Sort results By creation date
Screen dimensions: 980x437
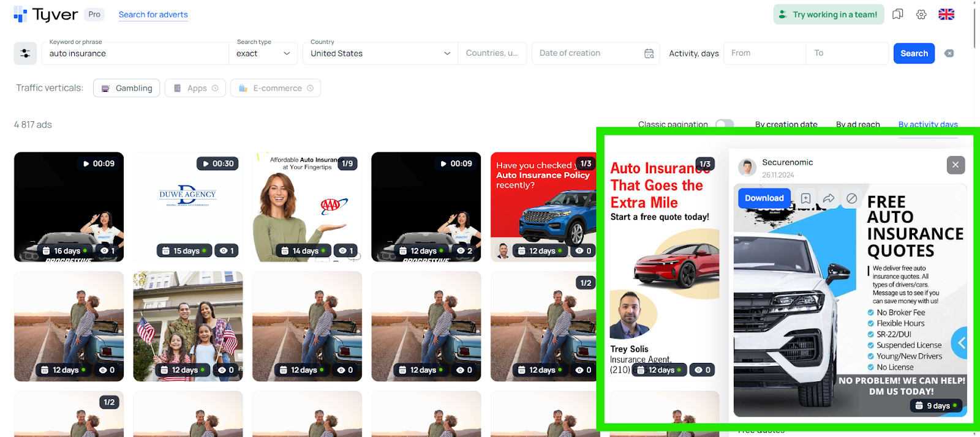[786, 125]
